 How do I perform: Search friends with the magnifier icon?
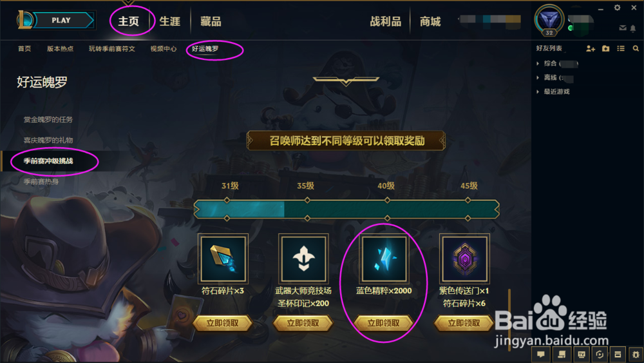(x=636, y=48)
